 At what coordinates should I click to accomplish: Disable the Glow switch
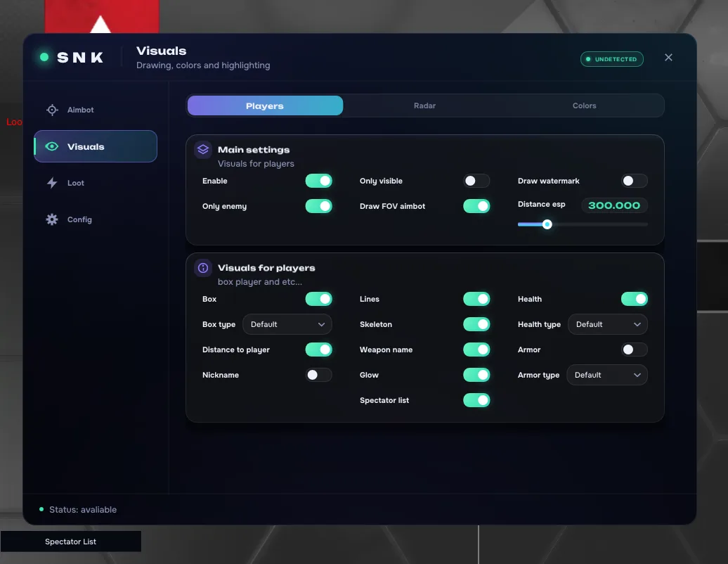click(476, 374)
